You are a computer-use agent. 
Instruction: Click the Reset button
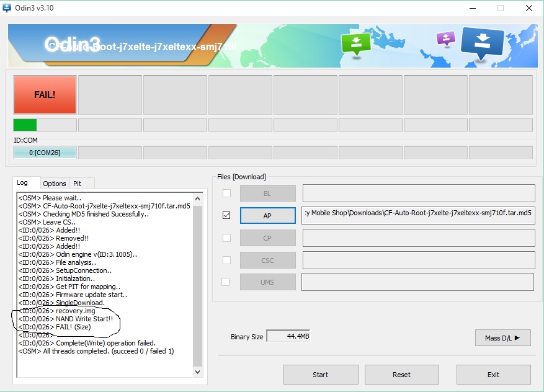[402, 375]
